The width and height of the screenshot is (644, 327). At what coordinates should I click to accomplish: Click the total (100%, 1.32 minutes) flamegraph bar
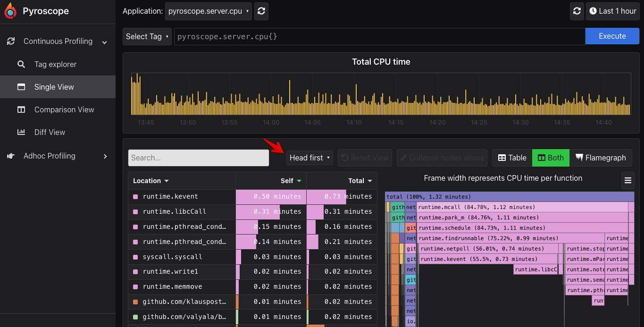click(x=510, y=197)
